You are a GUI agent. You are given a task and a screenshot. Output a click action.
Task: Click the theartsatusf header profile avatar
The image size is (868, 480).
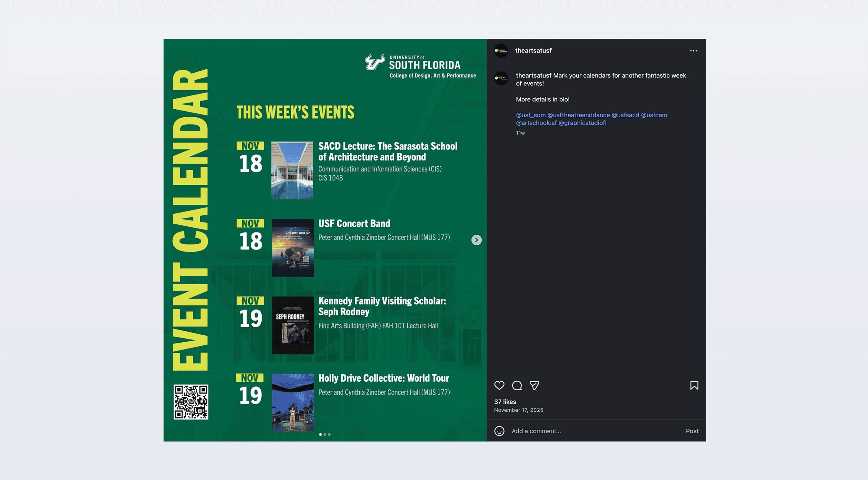tap(501, 51)
